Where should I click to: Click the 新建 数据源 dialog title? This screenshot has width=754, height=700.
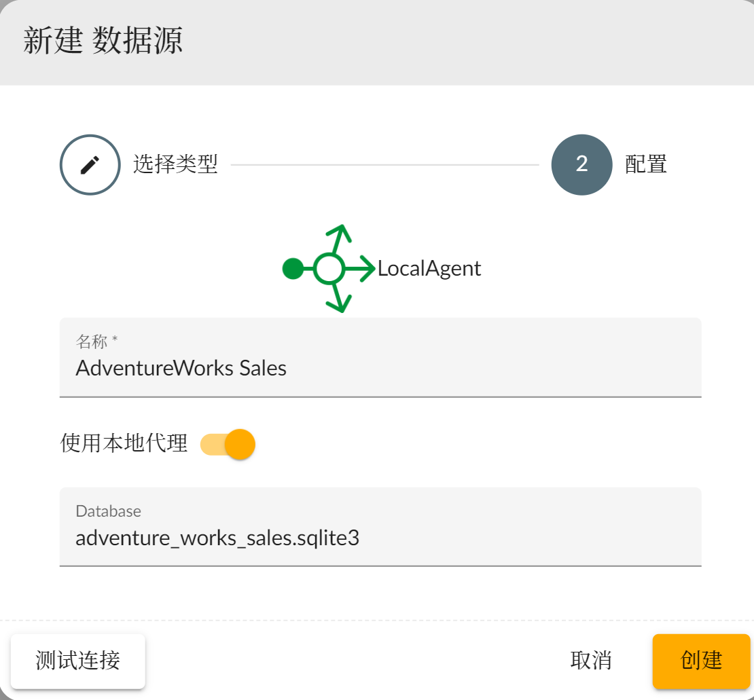coord(103,41)
